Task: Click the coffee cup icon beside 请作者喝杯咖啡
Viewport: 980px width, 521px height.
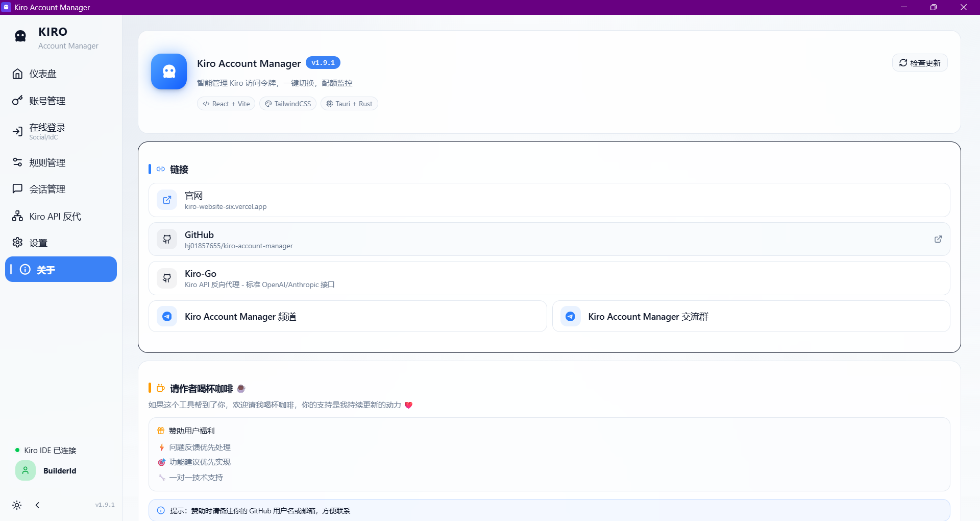Action: 161,388
